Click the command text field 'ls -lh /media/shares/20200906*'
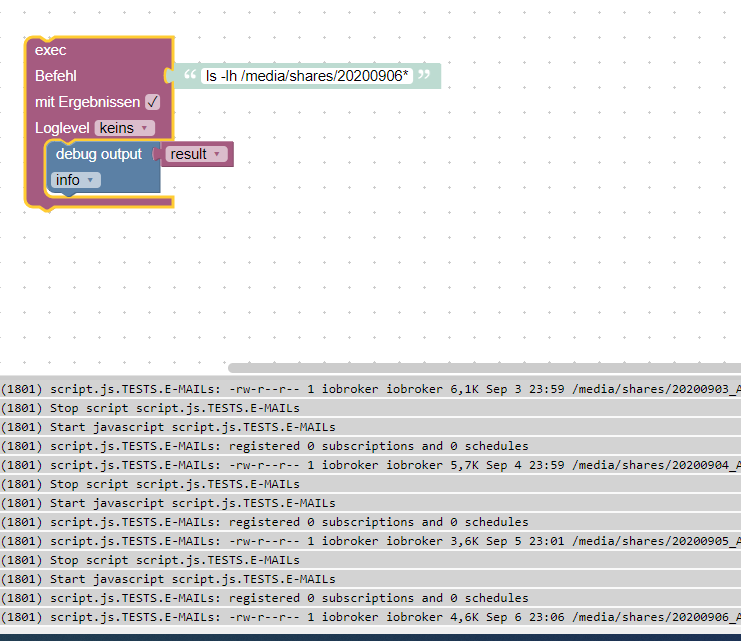This screenshot has width=741, height=641. coord(307,76)
